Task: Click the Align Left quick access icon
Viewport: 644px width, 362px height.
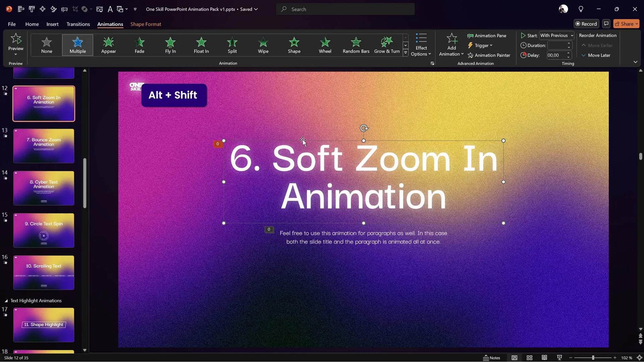Action: click(x=21, y=9)
